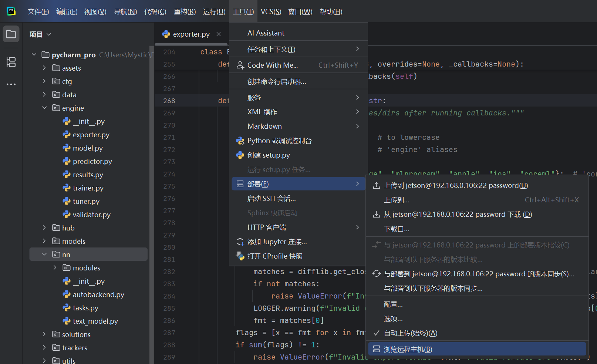Click the Python file icon of tuner.py

coord(67,201)
